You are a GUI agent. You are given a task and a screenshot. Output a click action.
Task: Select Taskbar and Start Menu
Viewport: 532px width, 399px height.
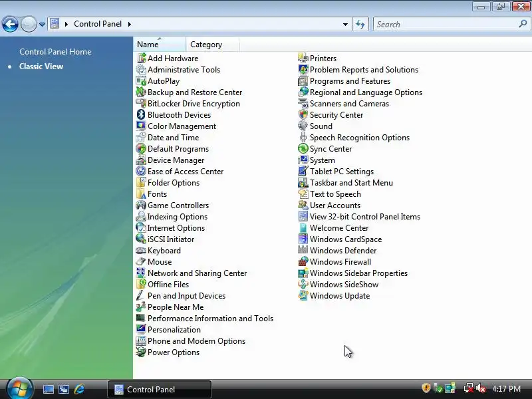coord(346,182)
